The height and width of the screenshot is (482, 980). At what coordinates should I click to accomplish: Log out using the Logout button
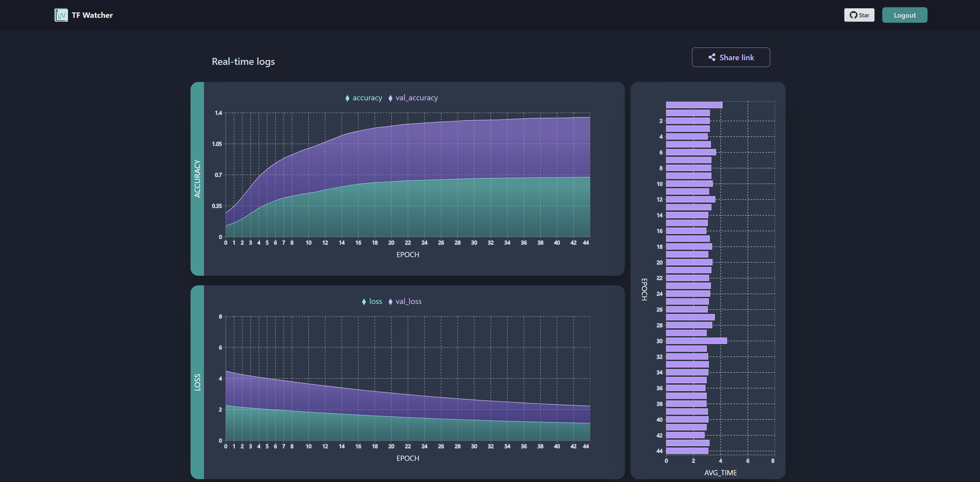(904, 15)
